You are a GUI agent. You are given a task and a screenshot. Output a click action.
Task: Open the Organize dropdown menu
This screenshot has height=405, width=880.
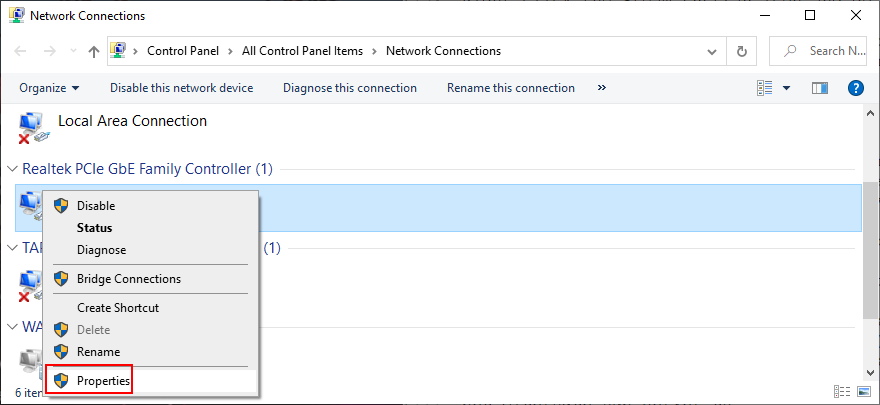[49, 88]
